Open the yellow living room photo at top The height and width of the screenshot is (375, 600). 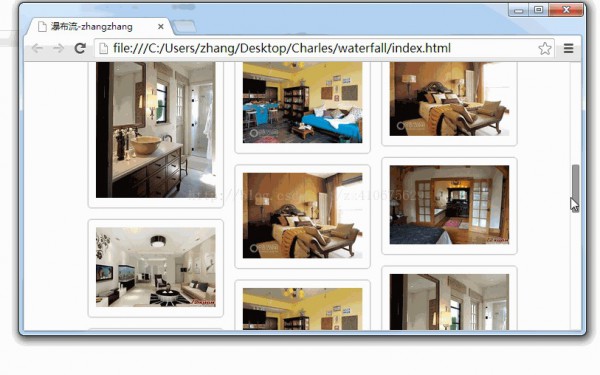pos(302,103)
